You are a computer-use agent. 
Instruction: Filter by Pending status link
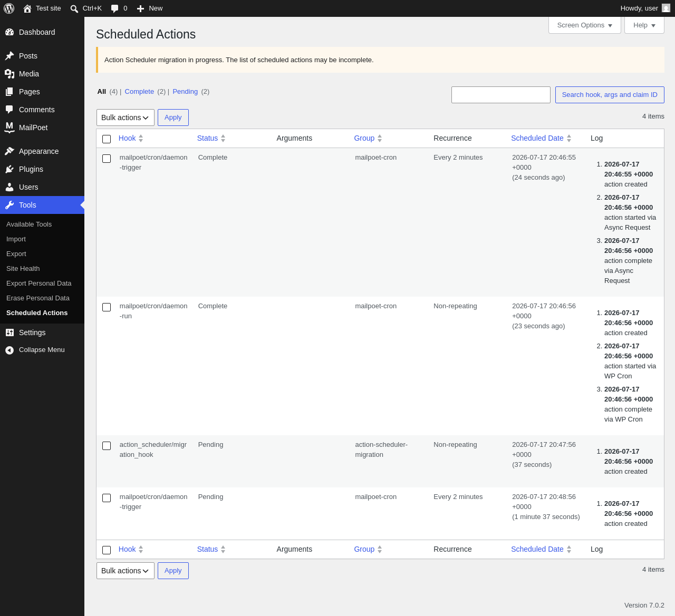click(x=185, y=92)
